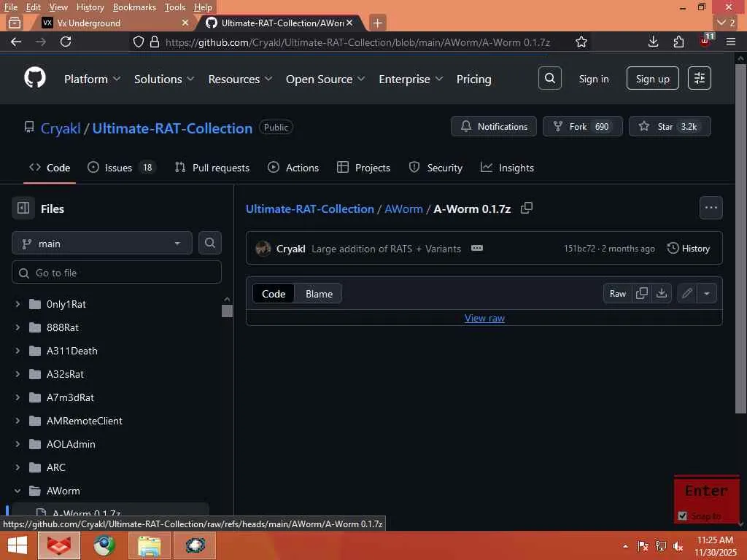This screenshot has height=560, width=747.
Task: Click the Sign in link
Action: [594, 79]
